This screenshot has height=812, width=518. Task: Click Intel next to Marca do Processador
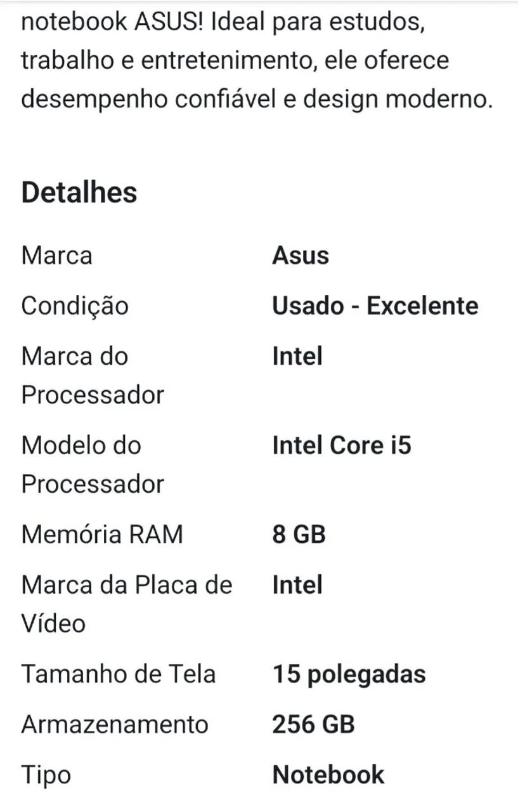click(297, 357)
